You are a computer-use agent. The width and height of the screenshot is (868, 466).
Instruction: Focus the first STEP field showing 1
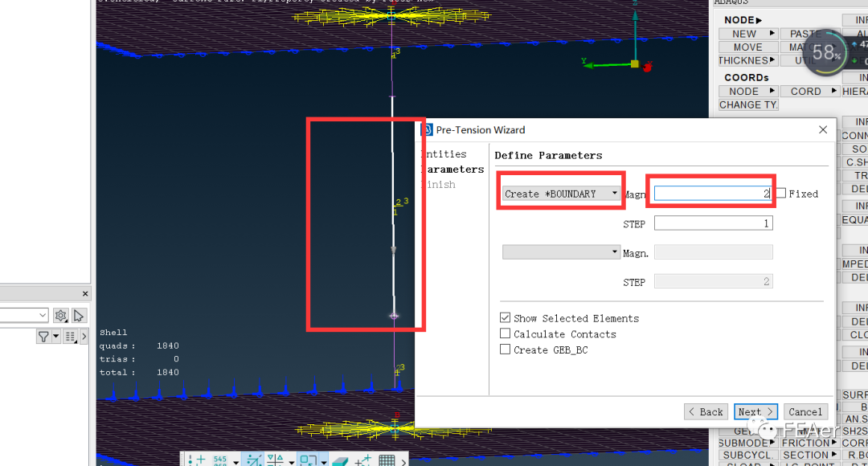[713, 223]
